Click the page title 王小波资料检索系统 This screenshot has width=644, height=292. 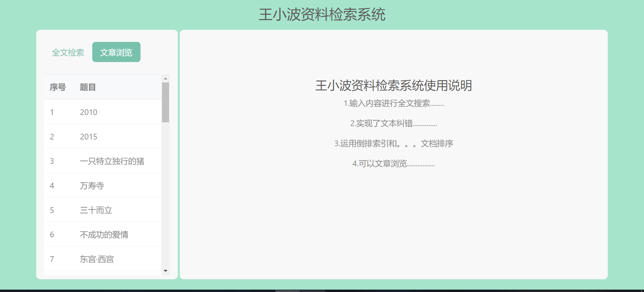[x=322, y=15]
